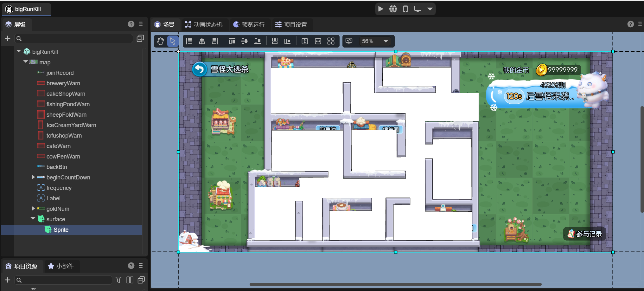Align selected nodes to left edge
Screen dimensions: 644x291
tap(189, 41)
